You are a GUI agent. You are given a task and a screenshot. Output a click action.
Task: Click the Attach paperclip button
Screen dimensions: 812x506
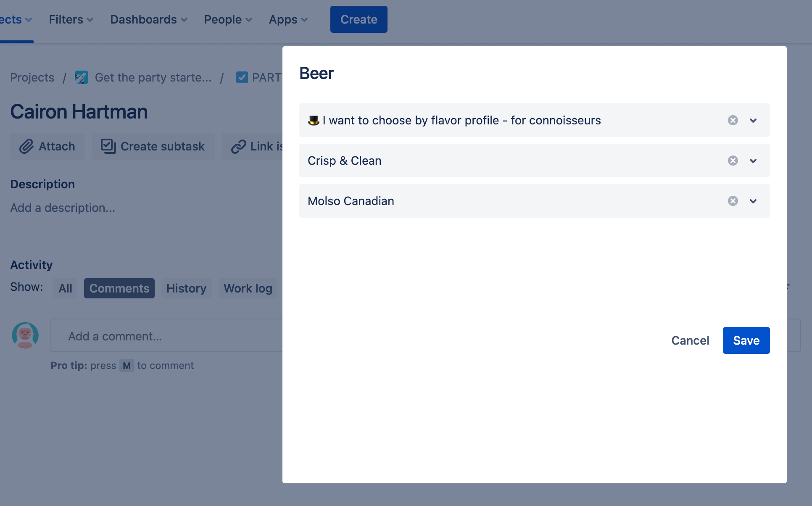tap(47, 146)
